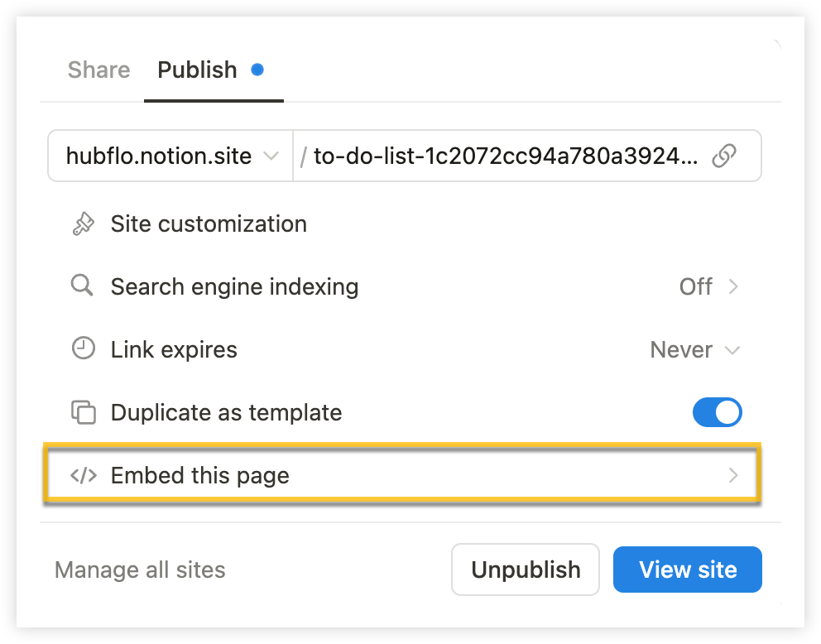Click the paintbrush Site customization icon

pos(83,224)
